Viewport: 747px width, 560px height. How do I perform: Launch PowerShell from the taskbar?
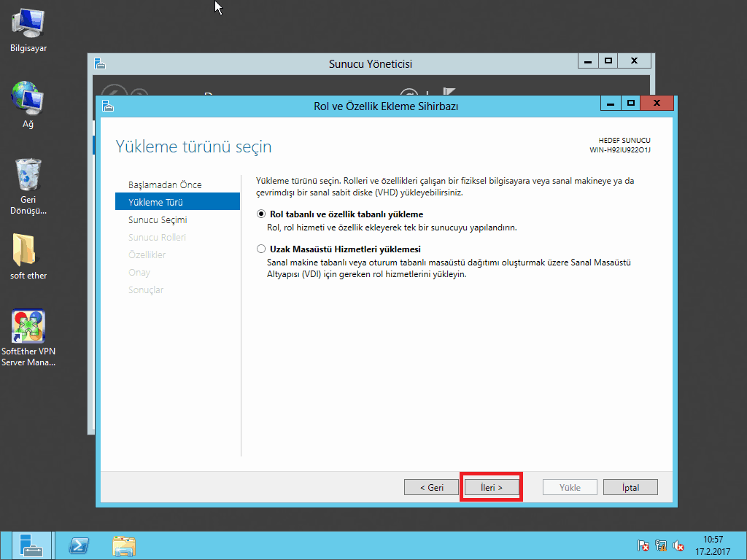[x=79, y=545]
